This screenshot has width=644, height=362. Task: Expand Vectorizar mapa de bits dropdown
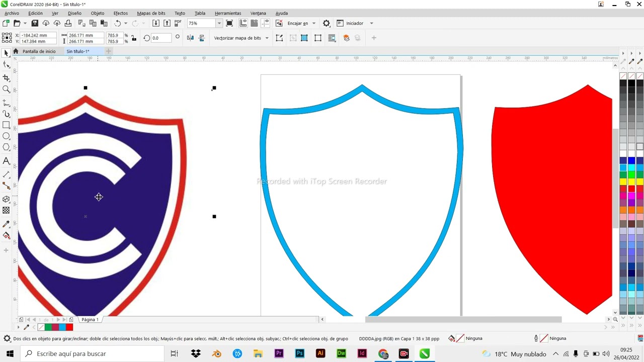tap(267, 38)
